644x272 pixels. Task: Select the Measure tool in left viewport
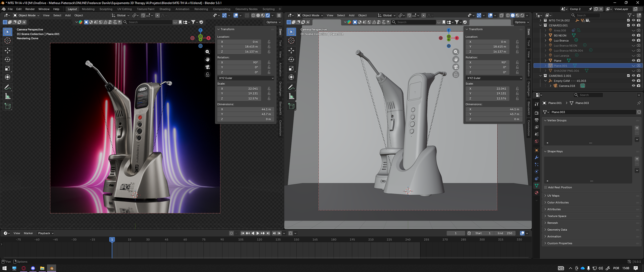click(7, 97)
